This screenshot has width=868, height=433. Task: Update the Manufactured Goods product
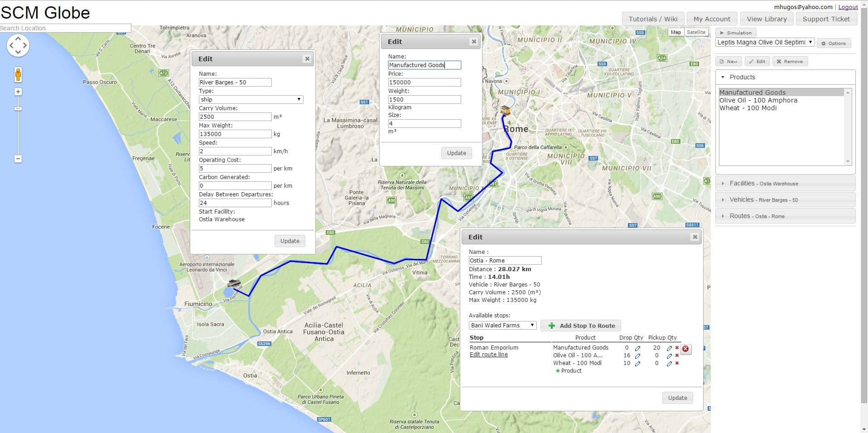click(456, 153)
